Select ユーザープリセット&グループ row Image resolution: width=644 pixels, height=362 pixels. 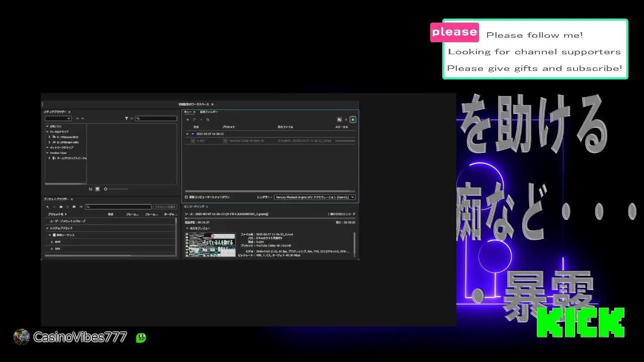[110, 221]
